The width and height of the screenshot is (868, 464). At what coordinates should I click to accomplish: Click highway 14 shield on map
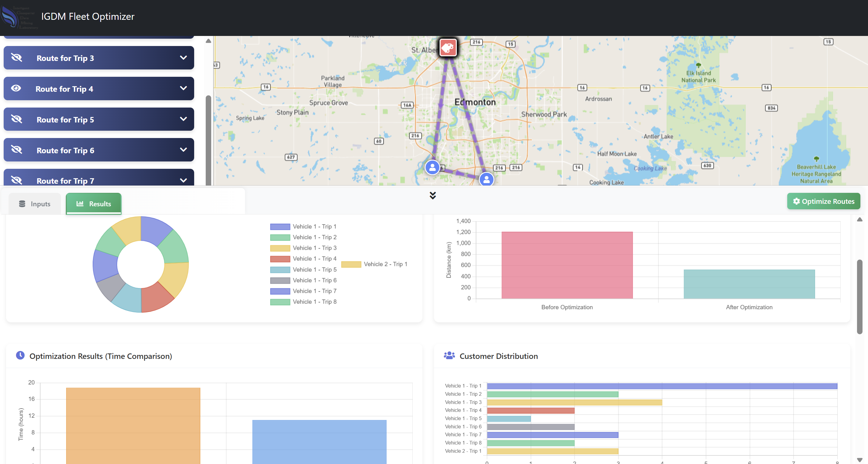pyautogui.click(x=578, y=167)
